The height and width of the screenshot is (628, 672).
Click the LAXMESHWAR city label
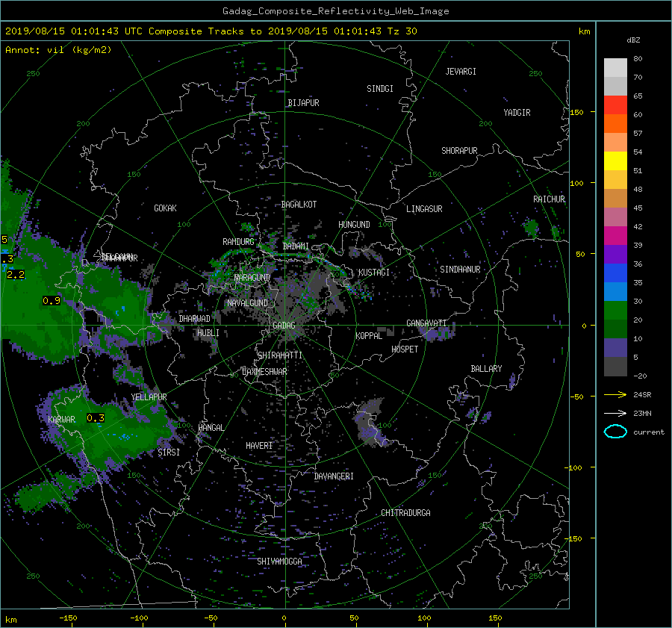264,372
